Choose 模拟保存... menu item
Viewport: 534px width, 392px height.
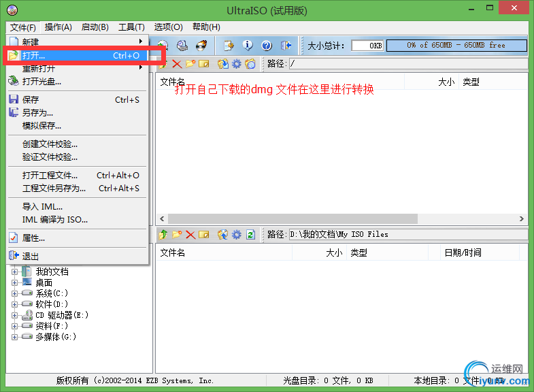(x=78, y=126)
